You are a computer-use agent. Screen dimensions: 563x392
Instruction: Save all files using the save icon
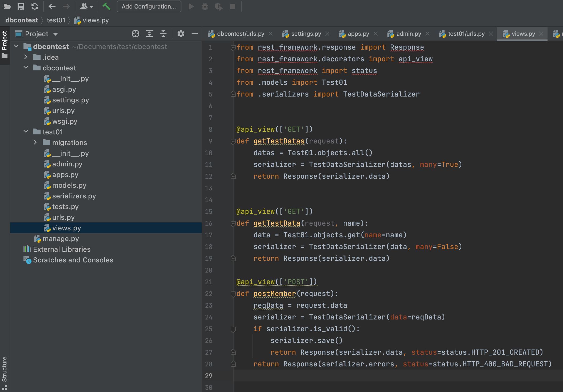[x=21, y=6]
